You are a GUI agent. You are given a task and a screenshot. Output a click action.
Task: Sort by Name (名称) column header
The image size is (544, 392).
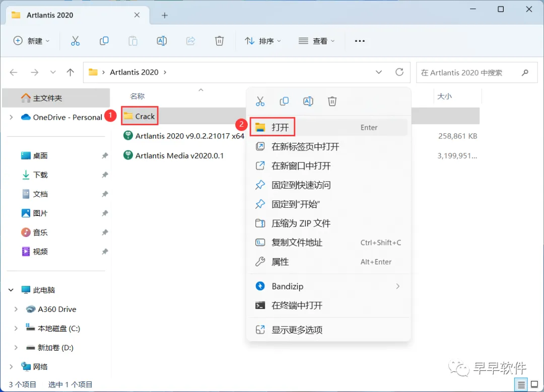(138, 96)
